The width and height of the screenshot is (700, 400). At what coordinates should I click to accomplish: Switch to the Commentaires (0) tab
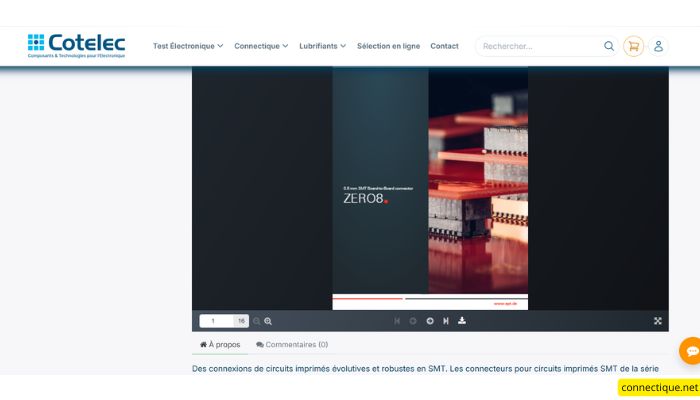[292, 344]
